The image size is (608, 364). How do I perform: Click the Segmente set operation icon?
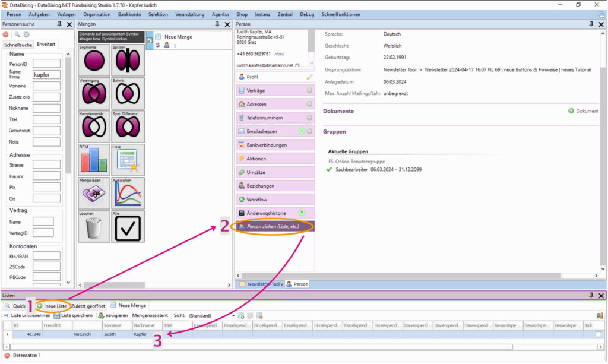[94, 60]
